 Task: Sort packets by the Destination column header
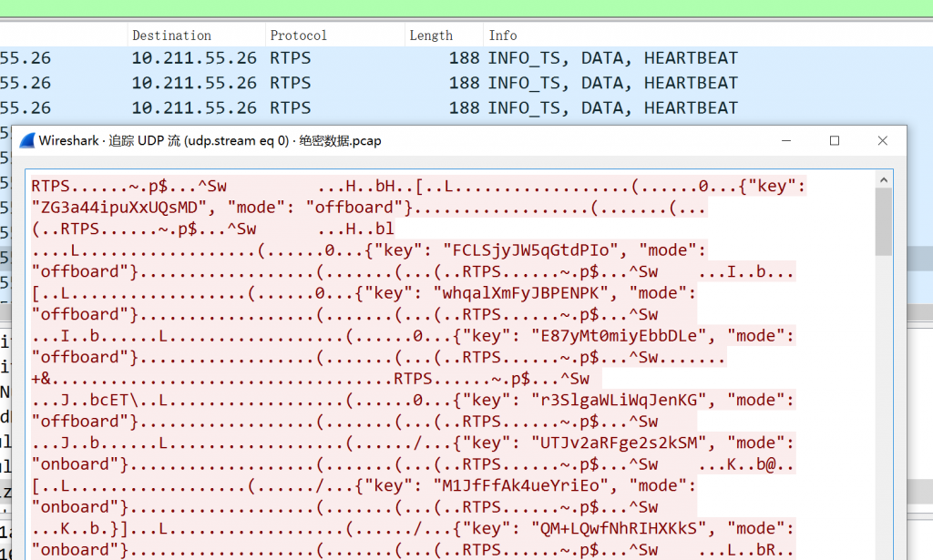point(171,36)
